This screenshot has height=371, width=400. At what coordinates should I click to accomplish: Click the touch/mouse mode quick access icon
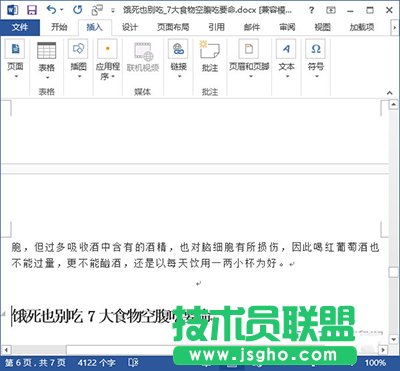click(x=97, y=10)
